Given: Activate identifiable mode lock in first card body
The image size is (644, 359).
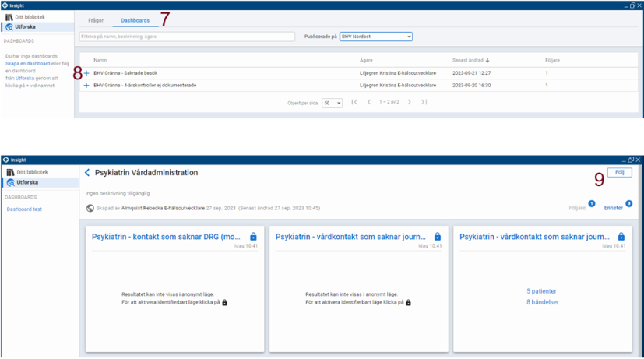Looking at the screenshot, I should click(225, 303).
